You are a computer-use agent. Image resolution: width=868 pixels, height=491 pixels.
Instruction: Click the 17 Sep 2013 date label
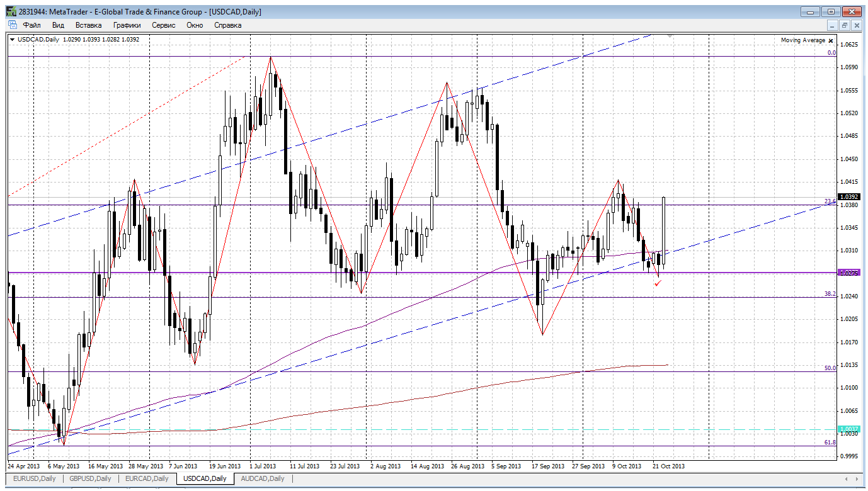[x=548, y=466]
